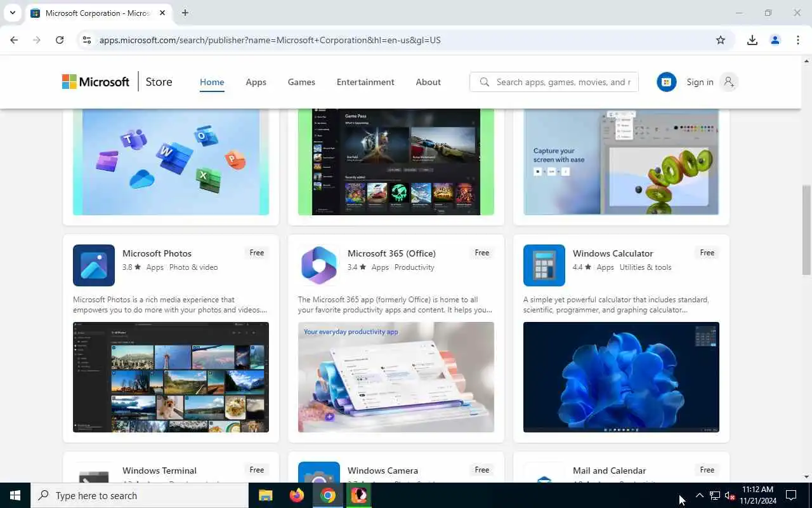This screenshot has width=812, height=508.
Task: Select the About tab in Store navigation
Action: 428,82
